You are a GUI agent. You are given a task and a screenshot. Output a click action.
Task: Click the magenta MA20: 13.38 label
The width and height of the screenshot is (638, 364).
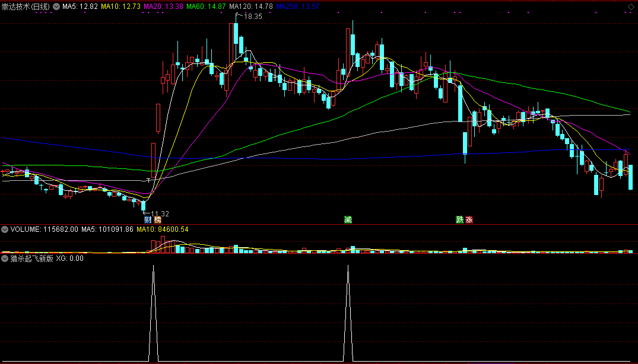coord(164,7)
